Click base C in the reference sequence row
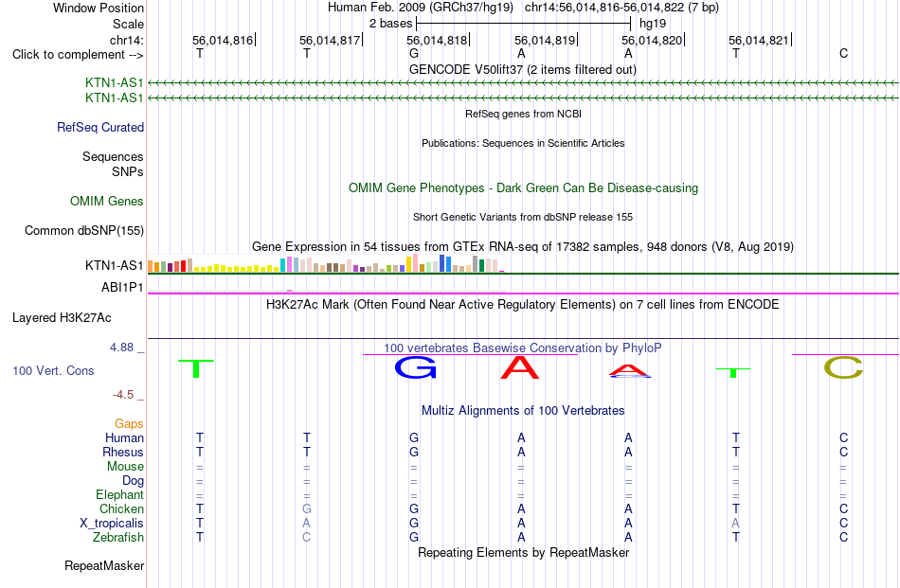Viewport: 900px width, 588px height. click(x=843, y=53)
